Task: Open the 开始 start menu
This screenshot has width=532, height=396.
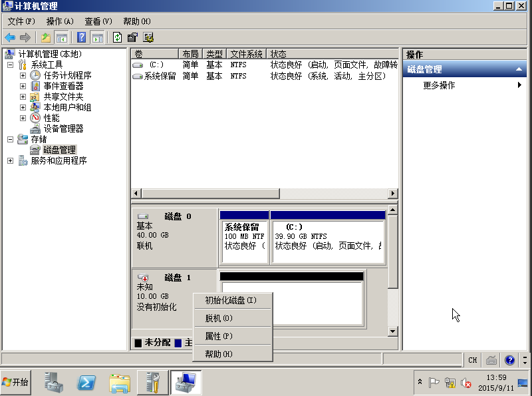Action: 15,382
